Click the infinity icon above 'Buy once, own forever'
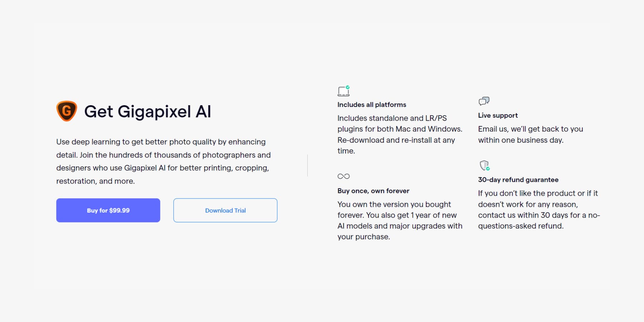Viewport: 644px width, 322px height. click(343, 176)
